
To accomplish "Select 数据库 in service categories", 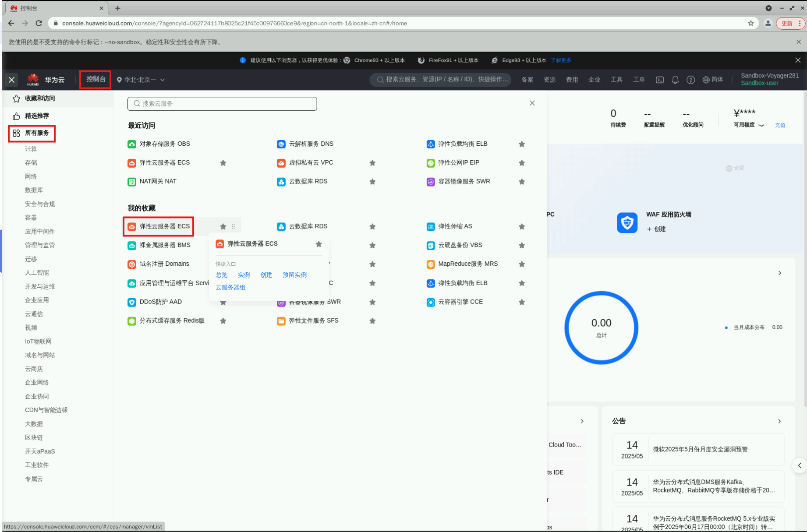I will pyautogui.click(x=34, y=190).
